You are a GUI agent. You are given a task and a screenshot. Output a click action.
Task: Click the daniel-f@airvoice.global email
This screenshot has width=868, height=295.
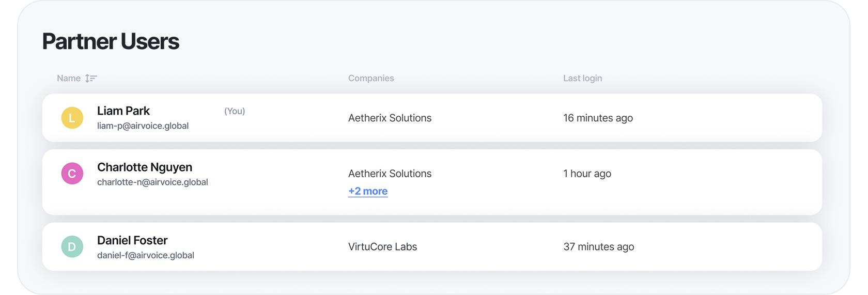(x=146, y=256)
